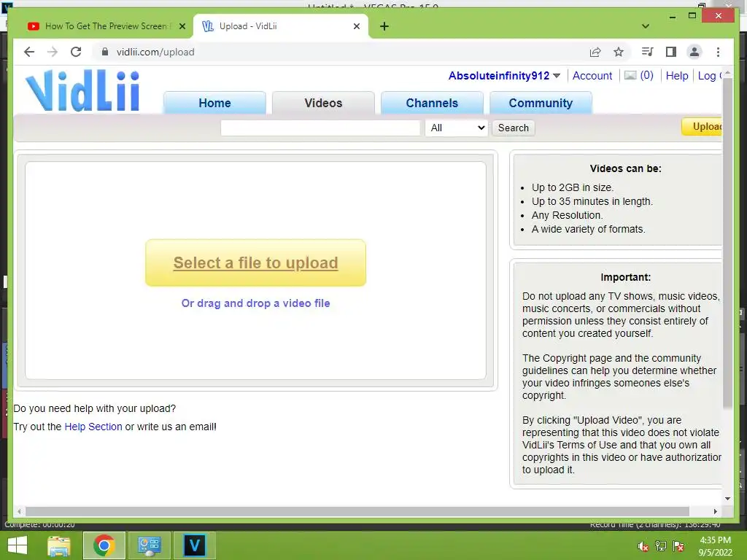The width and height of the screenshot is (747, 560).
Task: Open the Videos tab
Action: coord(323,103)
